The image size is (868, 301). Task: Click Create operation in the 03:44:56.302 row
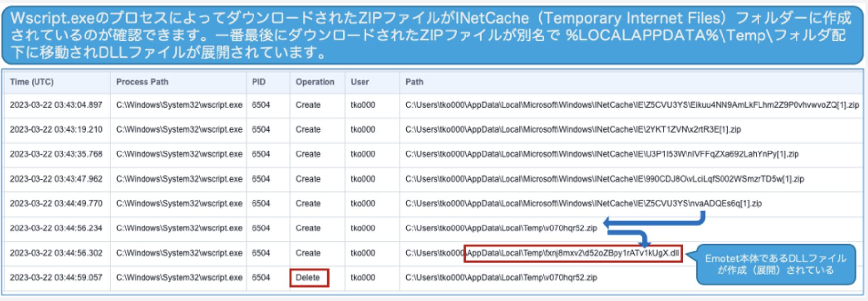pyautogui.click(x=308, y=253)
